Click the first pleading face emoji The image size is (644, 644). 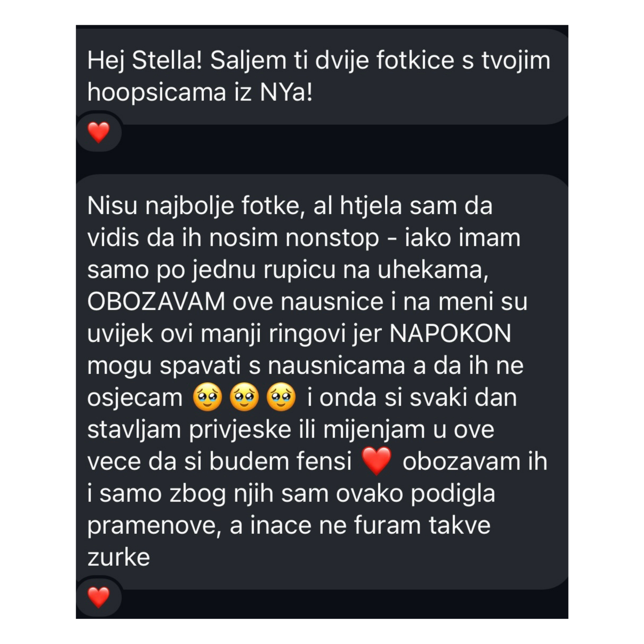(x=208, y=397)
